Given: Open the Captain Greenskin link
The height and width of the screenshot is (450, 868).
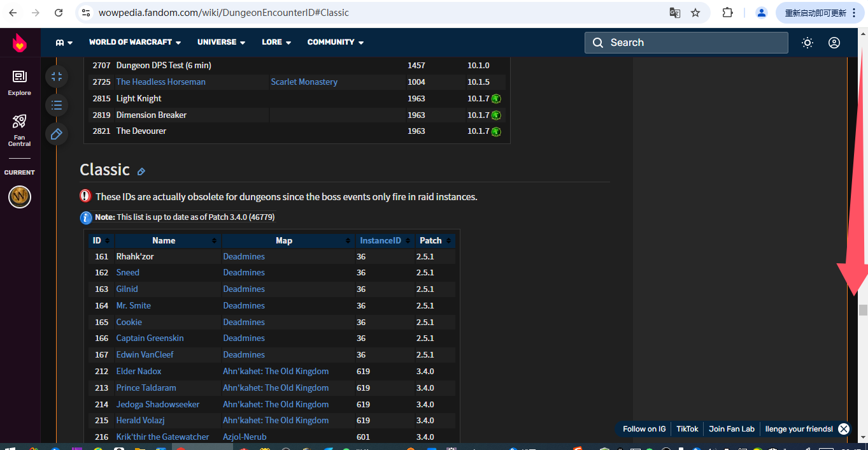Looking at the screenshot, I should (150, 338).
